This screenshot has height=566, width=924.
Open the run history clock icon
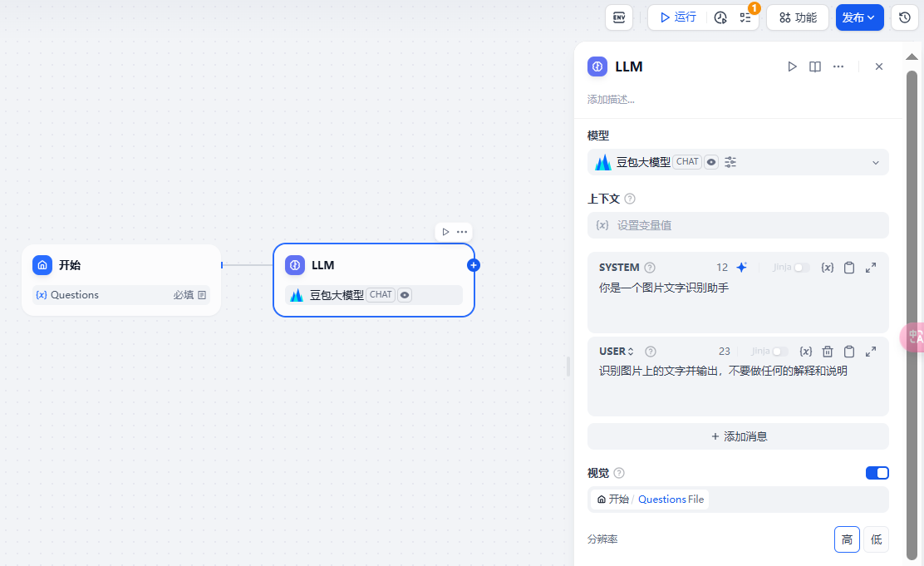coord(720,17)
